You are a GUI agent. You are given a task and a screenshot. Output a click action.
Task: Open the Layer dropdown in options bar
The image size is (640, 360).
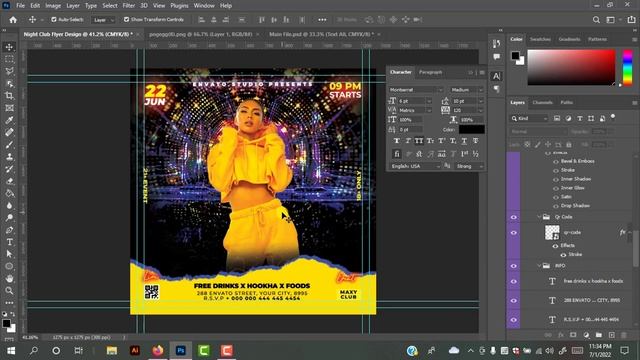click(103, 20)
